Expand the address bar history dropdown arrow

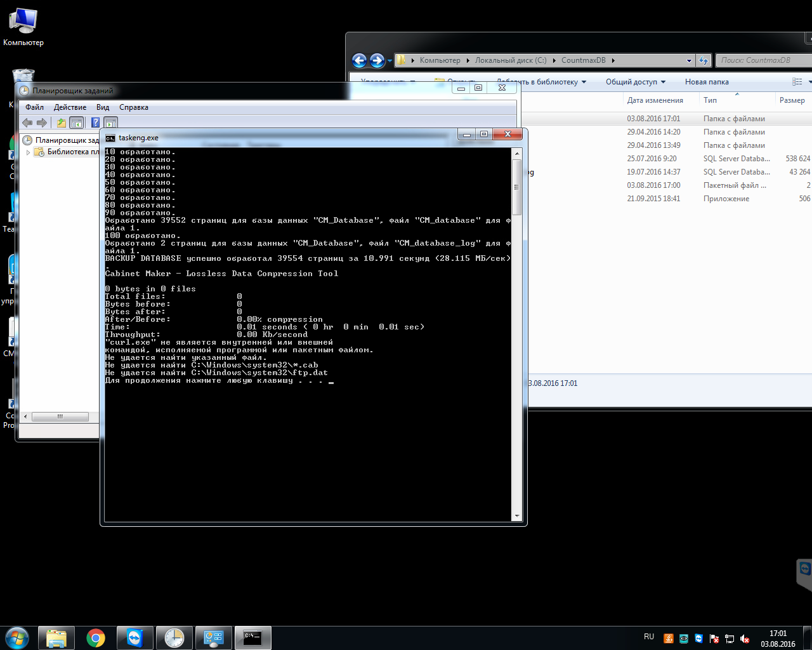coord(689,60)
